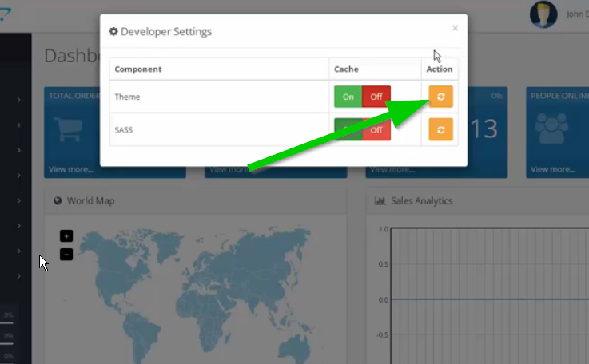Click the user avatar picture
This screenshot has height=364, width=589.
(543, 14)
